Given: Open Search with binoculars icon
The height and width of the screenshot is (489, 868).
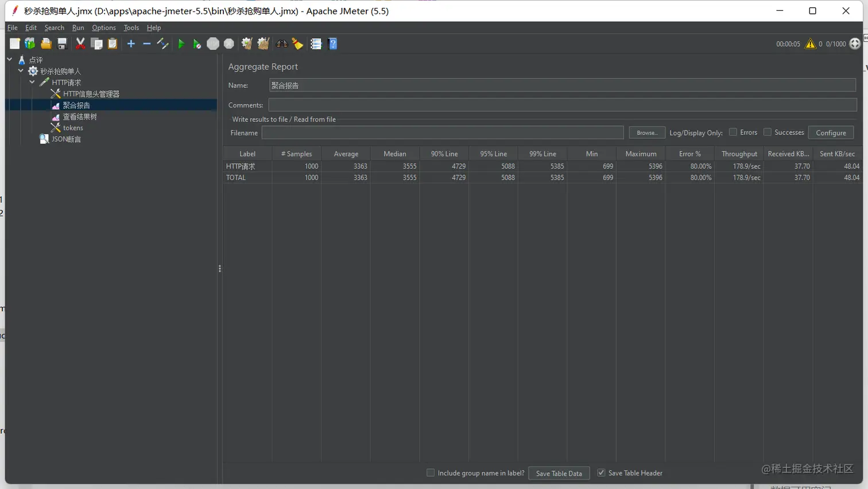Looking at the screenshot, I should click(282, 44).
